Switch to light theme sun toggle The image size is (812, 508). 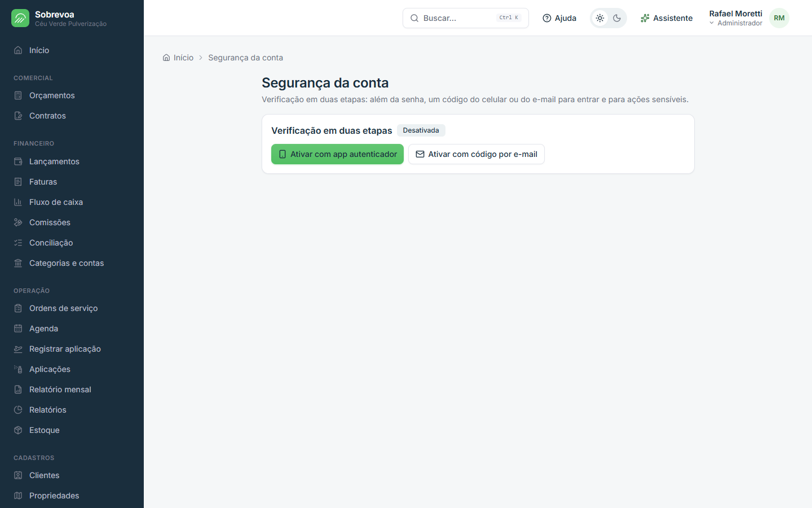(x=600, y=18)
